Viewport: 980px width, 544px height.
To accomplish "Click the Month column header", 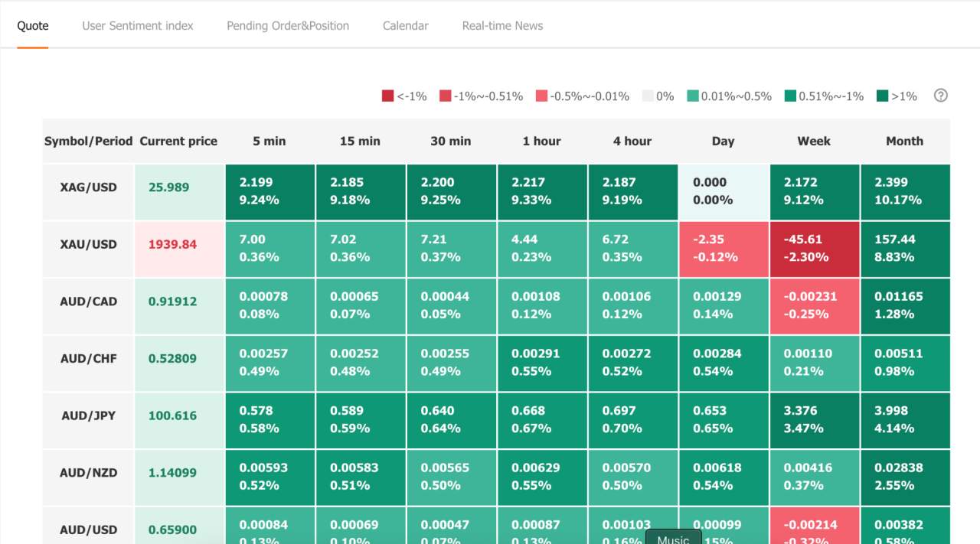I will coord(904,142).
